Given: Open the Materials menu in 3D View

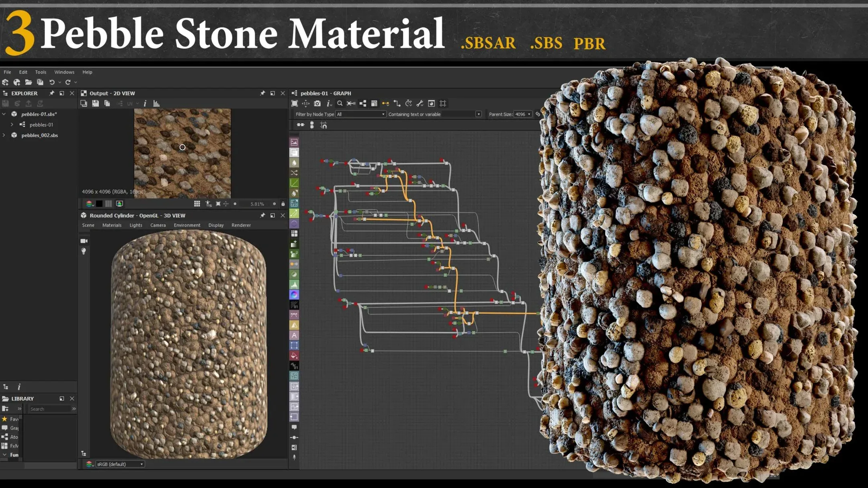Looking at the screenshot, I should tap(112, 225).
